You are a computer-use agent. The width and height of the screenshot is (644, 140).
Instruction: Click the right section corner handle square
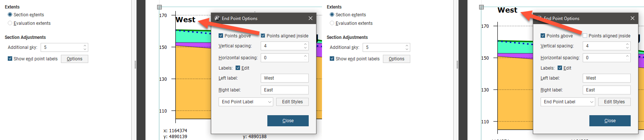pos(482,7)
